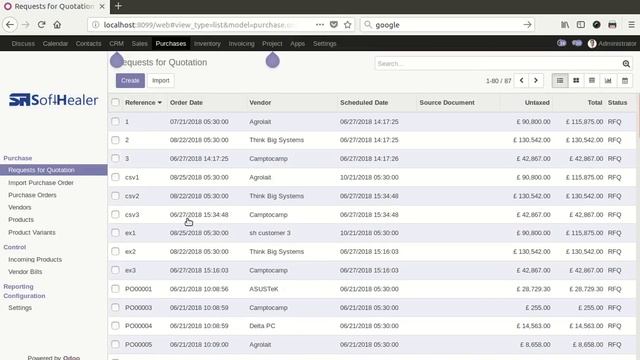
Task: Switch to kanban view
Action: coord(576,80)
